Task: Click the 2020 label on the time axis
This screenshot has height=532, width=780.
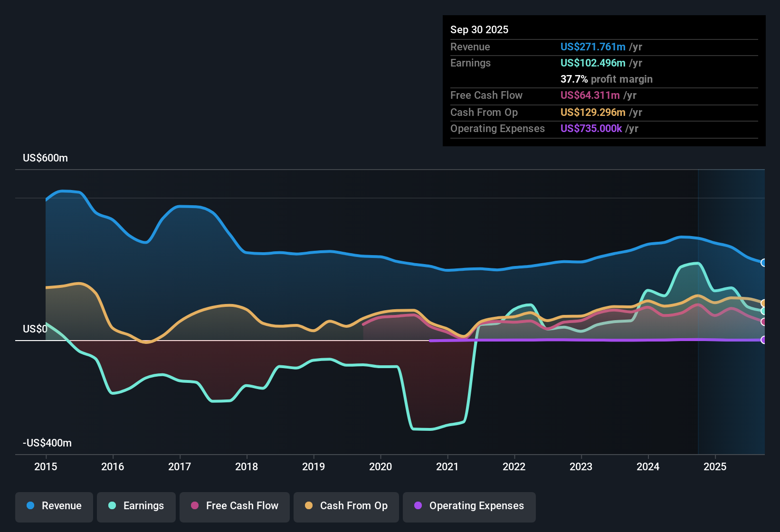Action: click(x=380, y=467)
